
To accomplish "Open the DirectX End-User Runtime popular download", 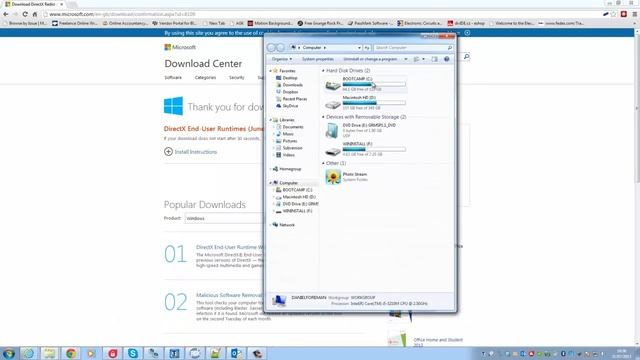I will pos(230,247).
